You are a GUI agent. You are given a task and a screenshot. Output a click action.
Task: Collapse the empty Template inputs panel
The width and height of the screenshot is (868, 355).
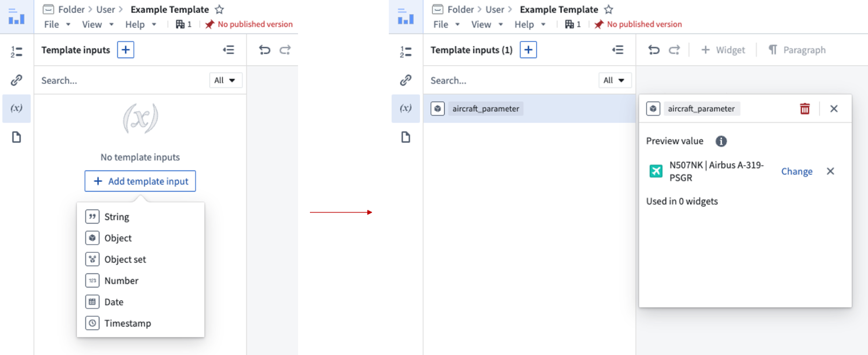click(229, 50)
